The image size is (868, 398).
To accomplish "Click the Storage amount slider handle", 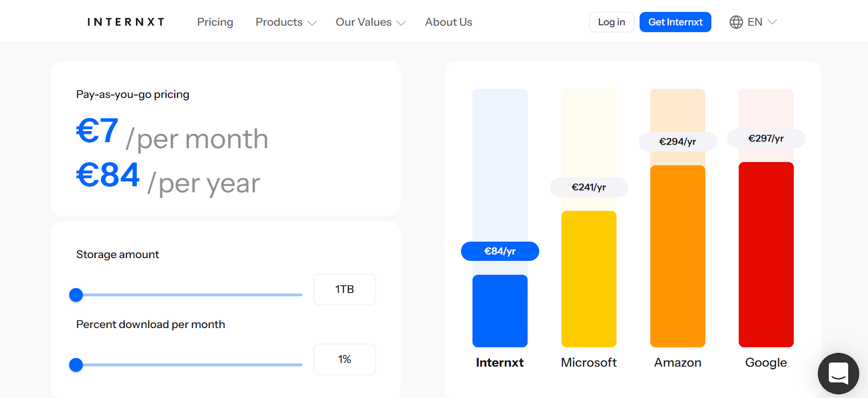I will point(76,295).
